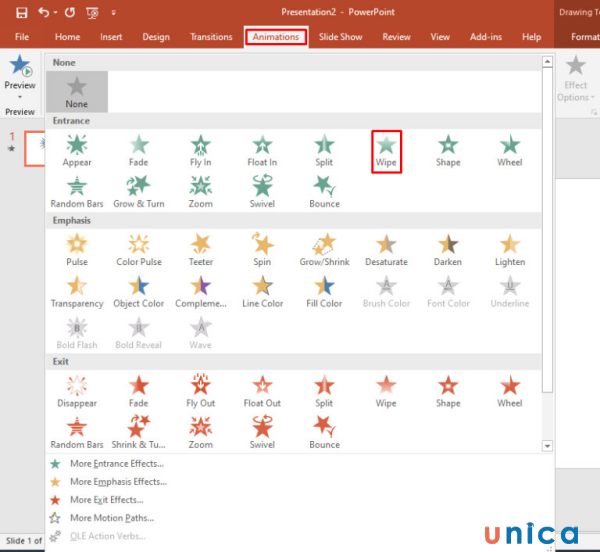Apply Color Pulse emphasis effect
Screen dimensions: 600x552
139,250
